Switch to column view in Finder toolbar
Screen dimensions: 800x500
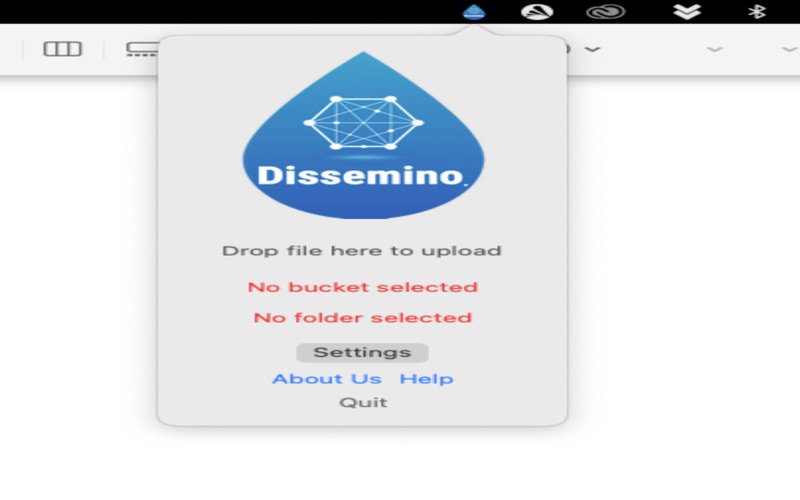click(x=62, y=49)
